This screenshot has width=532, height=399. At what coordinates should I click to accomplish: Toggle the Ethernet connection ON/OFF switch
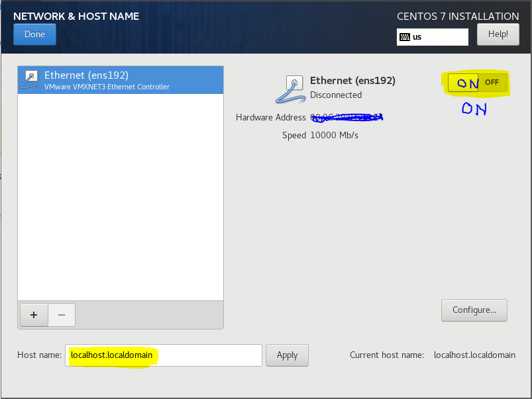tap(477, 83)
